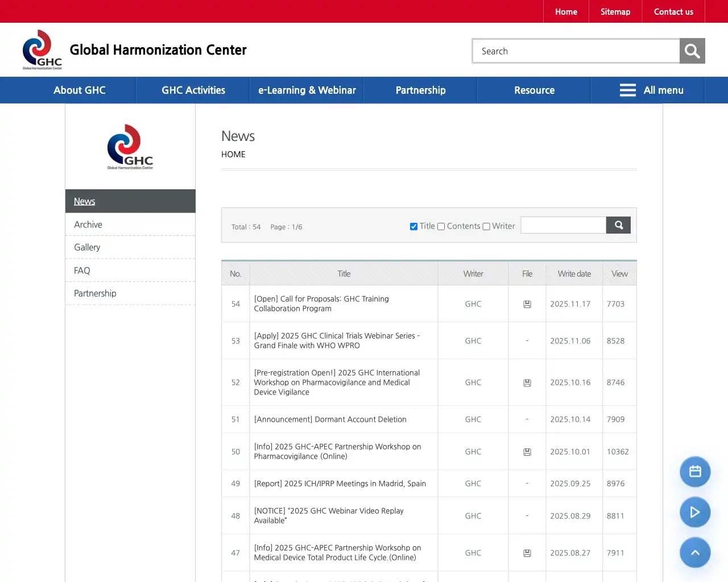The width and height of the screenshot is (728, 582).
Task: Expand the About GHC menu
Action: pos(79,90)
